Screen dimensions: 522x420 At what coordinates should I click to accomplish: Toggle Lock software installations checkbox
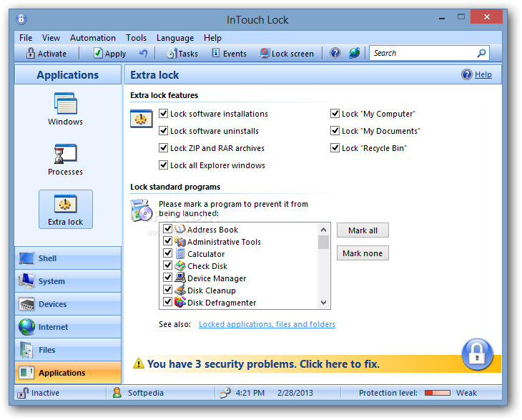163,114
